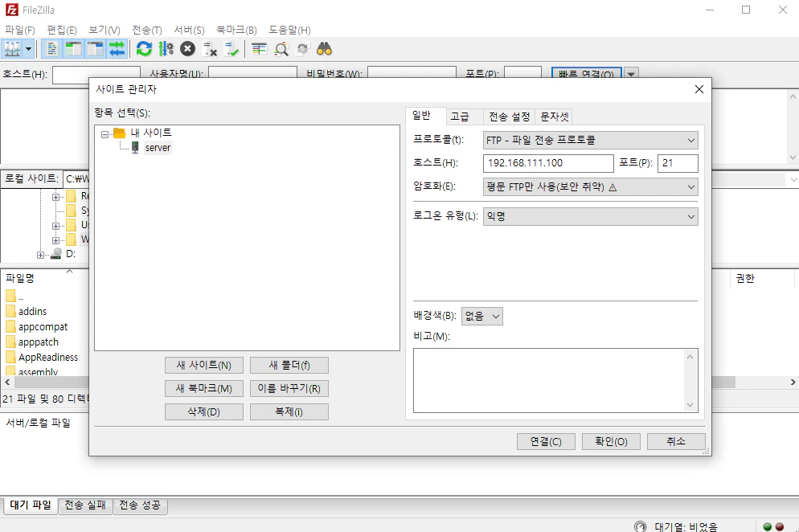Click the FileZilla logo in title bar

(x=12, y=10)
